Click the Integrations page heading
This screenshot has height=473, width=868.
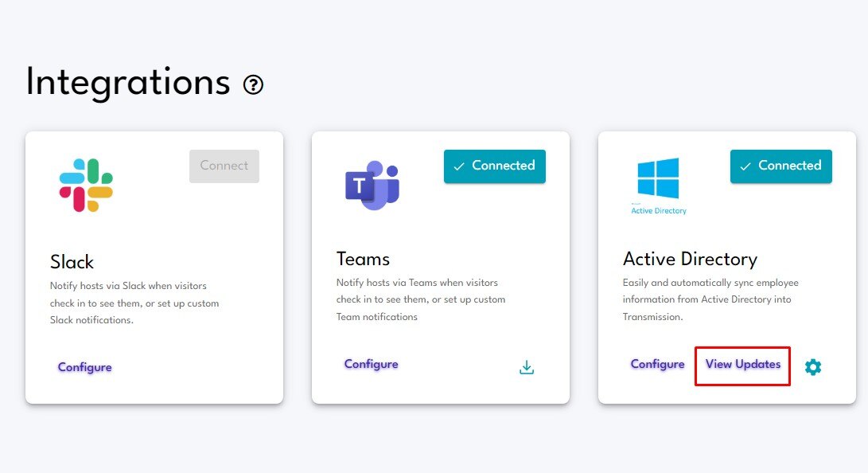[128, 82]
